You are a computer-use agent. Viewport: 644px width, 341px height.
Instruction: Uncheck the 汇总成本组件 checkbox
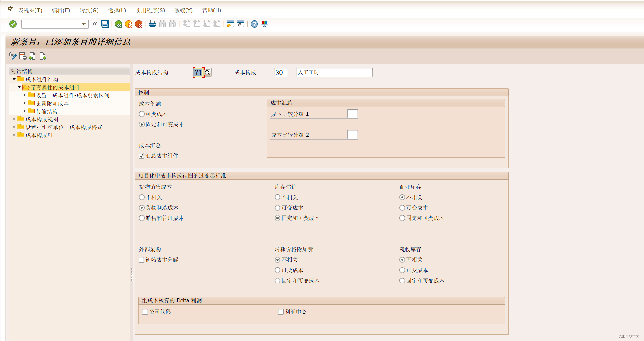pos(142,156)
